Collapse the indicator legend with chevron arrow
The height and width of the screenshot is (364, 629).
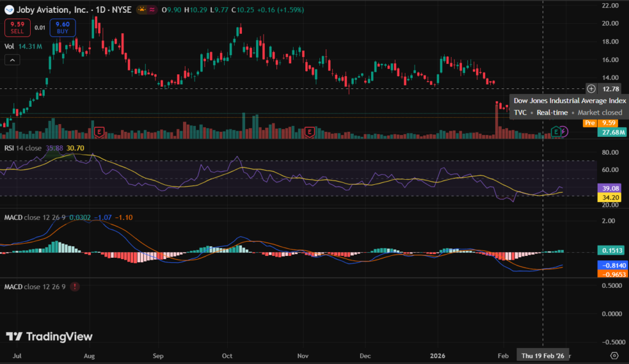click(12, 60)
